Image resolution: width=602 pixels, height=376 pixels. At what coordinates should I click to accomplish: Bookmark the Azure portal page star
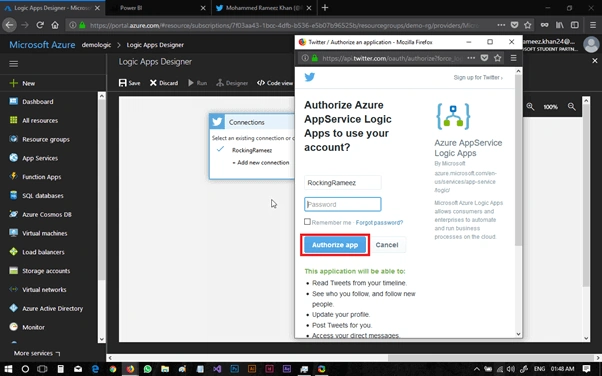pyautogui.click(x=528, y=25)
